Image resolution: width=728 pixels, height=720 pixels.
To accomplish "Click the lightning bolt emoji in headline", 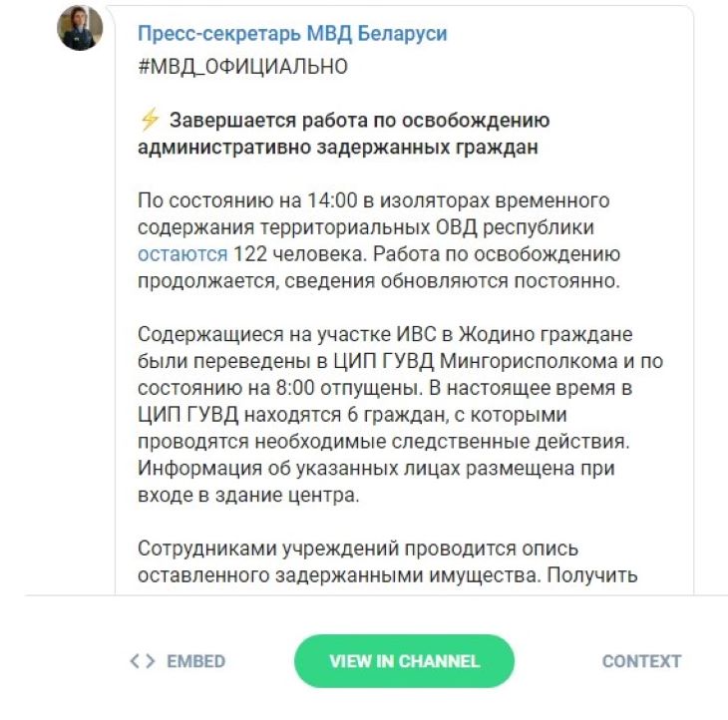I will (x=150, y=121).
